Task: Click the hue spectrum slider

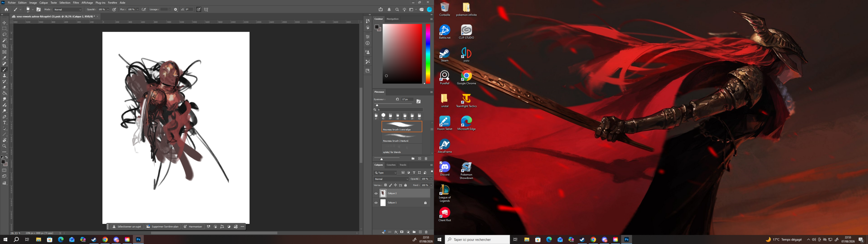Action: coord(428,53)
